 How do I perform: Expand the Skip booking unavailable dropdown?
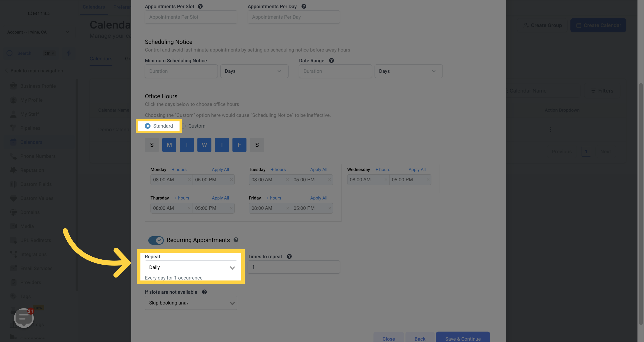coord(191,303)
